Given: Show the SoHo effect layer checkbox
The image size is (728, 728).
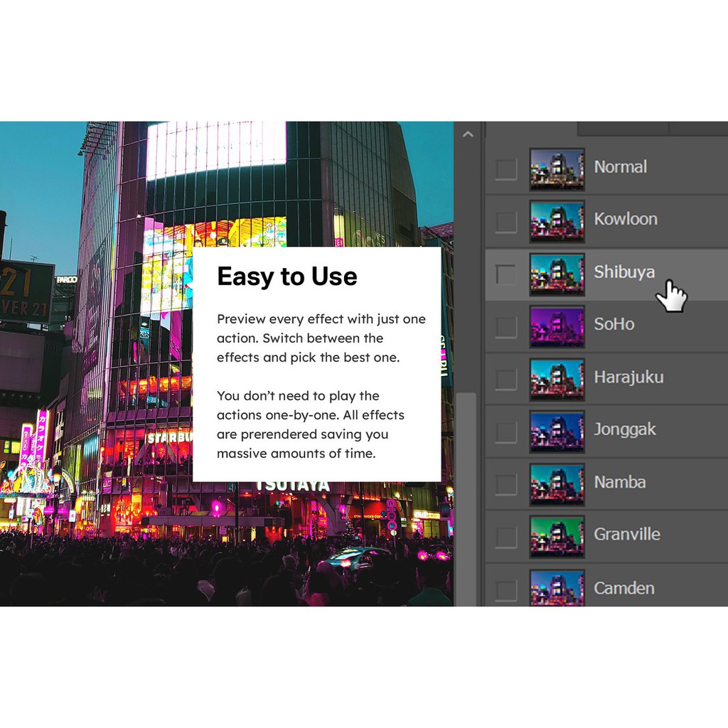Looking at the screenshot, I should 506,327.
